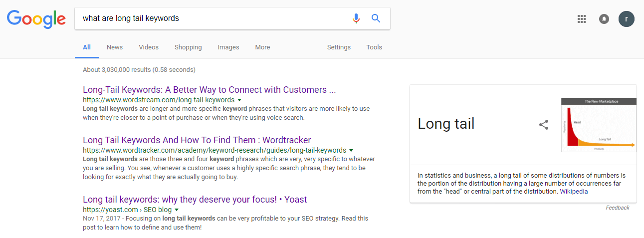
Task: Switch to the News tab
Action: (114, 47)
